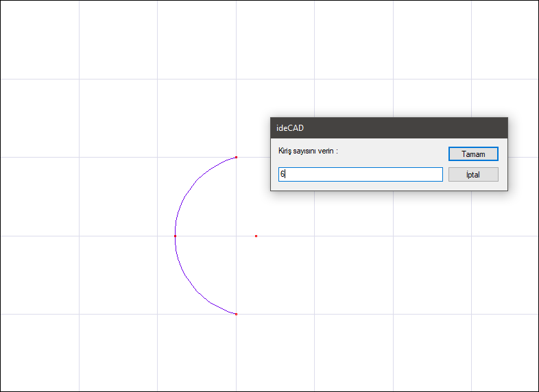
Task: Select the arc's top endpoint node
Action: pos(236,158)
